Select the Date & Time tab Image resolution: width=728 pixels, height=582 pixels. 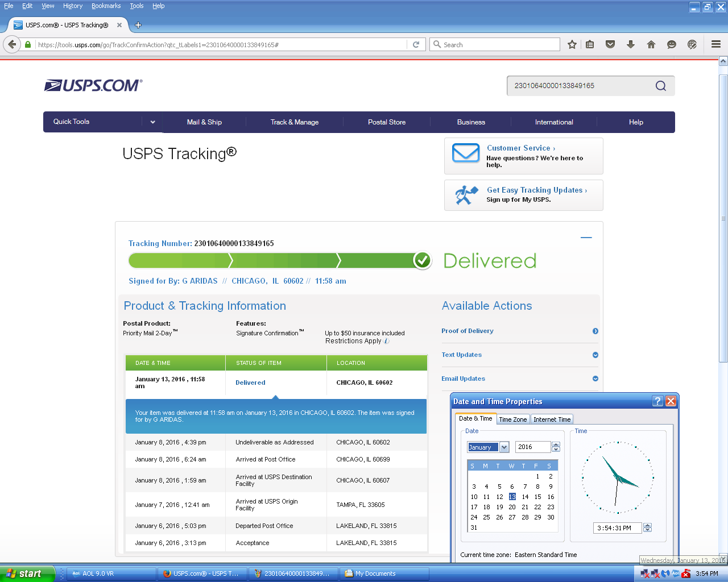476,418
